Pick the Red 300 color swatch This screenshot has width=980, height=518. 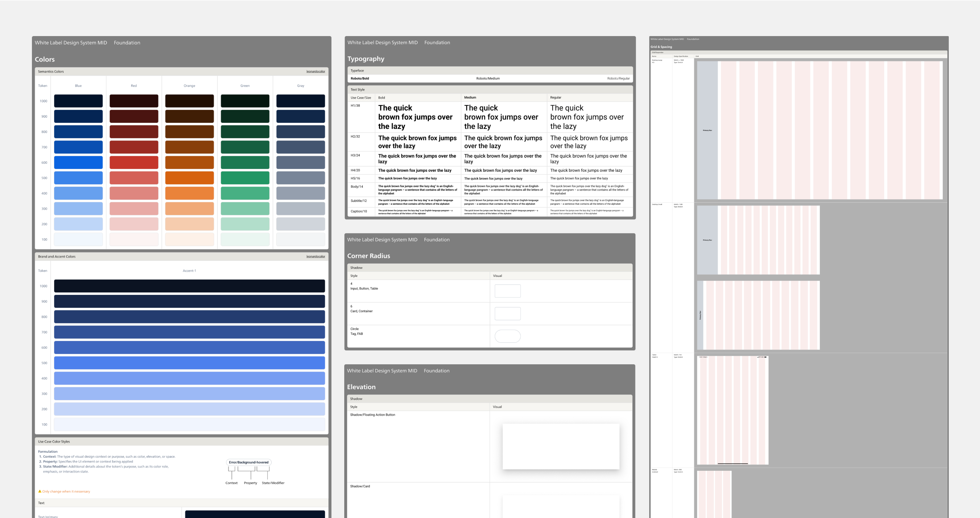click(x=134, y=209)
